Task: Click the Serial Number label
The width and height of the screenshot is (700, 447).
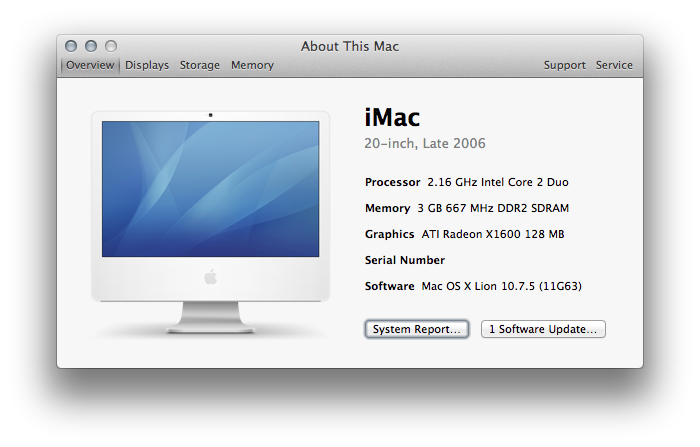Action: (x=405, y=260)
